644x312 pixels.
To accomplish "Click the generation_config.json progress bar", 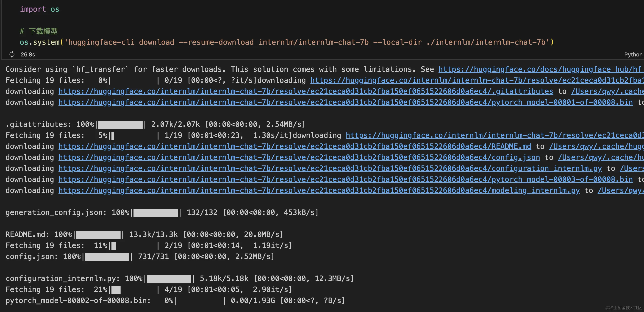I will [x=155, y=213].
